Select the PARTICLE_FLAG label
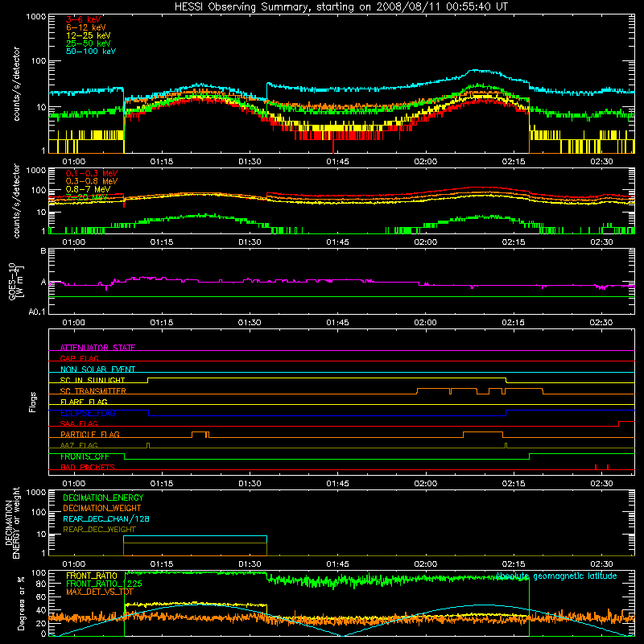This screenshot has height=644, width=644. point(90,435)
